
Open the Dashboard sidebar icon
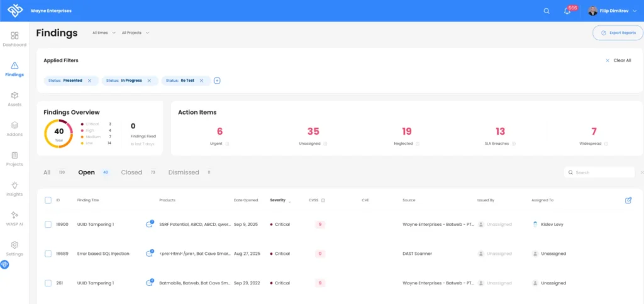coord(14,36)
